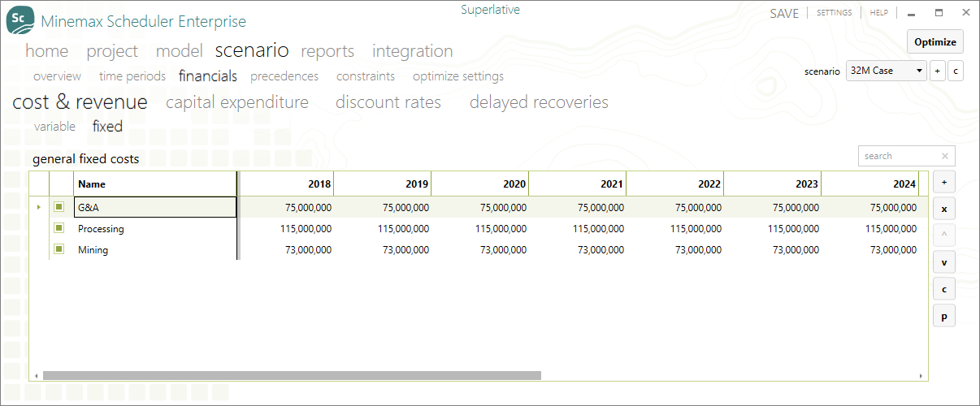Click SAVE in the title bar
980x406 pixels.
pos(784,13)
